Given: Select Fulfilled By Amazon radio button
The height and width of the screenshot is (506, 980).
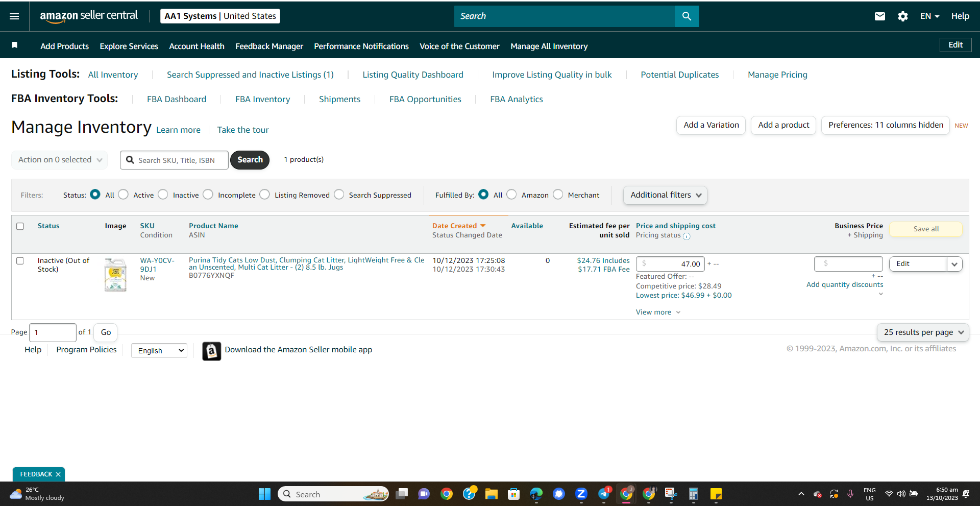Looking at the screenshot, I should 511,195.
